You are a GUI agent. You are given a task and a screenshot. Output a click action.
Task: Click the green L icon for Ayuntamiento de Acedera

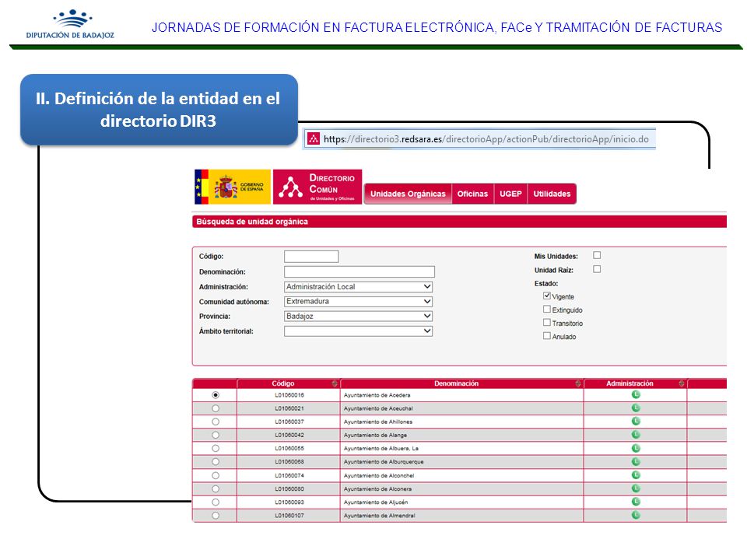636,395
